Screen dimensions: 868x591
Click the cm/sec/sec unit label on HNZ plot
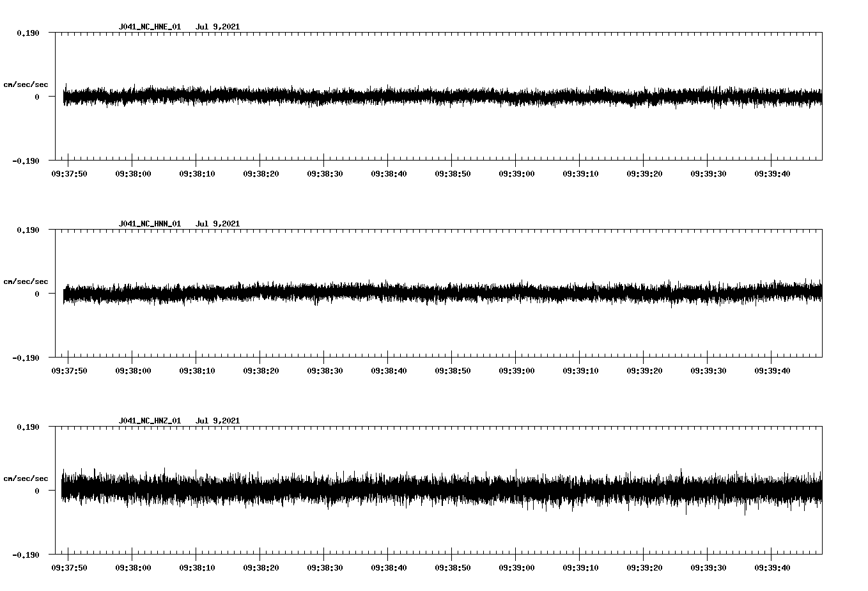point(26,477)
